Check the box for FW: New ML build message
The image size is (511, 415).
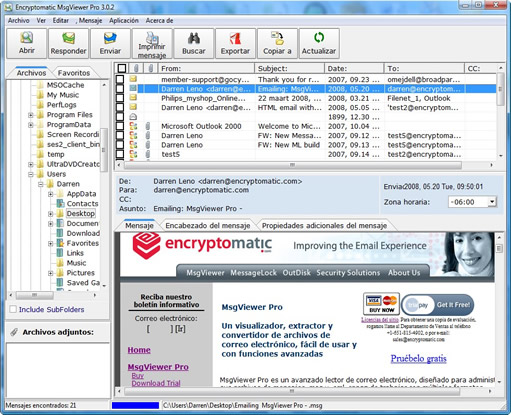pyautogui.click(x=120, y=145)
